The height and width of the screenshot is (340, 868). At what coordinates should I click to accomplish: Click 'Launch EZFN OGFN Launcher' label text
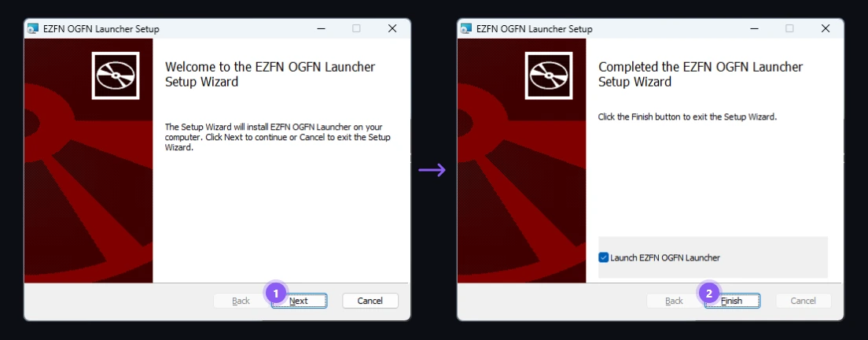(x=665, y=257)
